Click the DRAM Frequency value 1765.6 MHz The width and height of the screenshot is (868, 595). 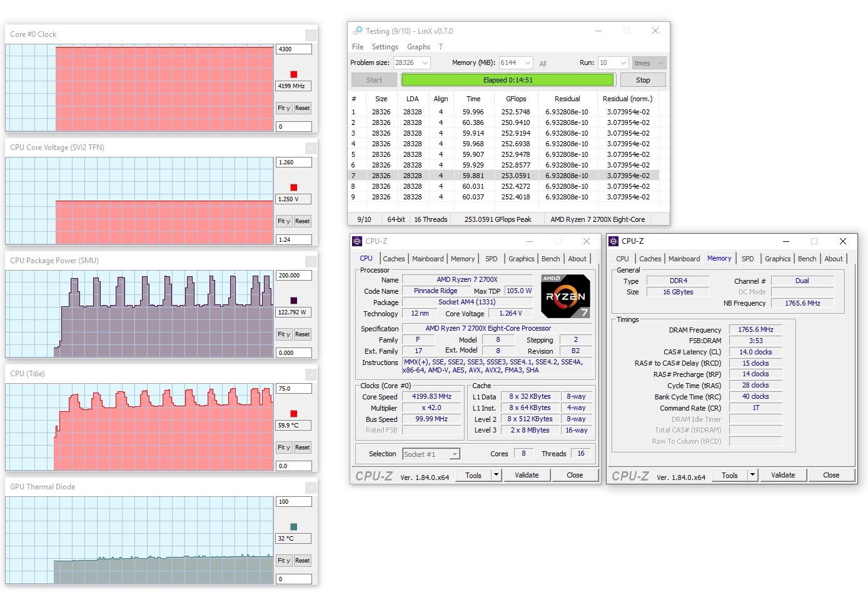coord(755,330)
